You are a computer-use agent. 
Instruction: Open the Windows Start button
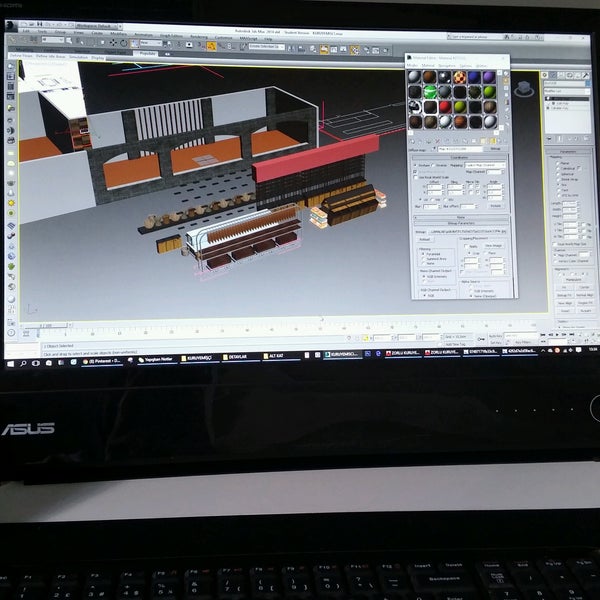click(x=10, y=363)
